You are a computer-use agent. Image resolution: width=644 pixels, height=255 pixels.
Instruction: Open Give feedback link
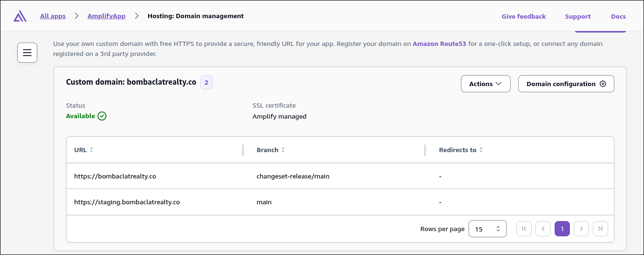tap(524, 16)
